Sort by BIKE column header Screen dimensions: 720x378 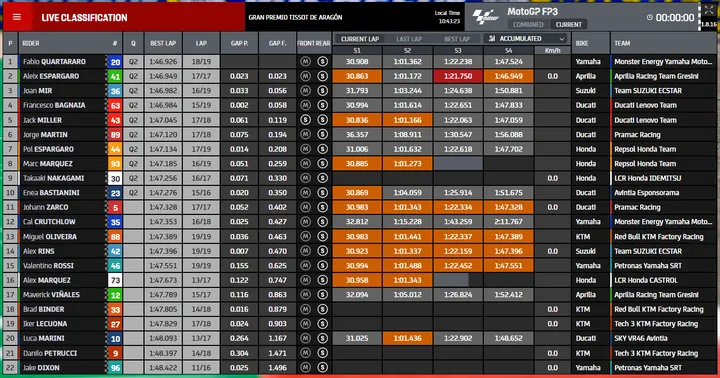click(x=582, y=44)
